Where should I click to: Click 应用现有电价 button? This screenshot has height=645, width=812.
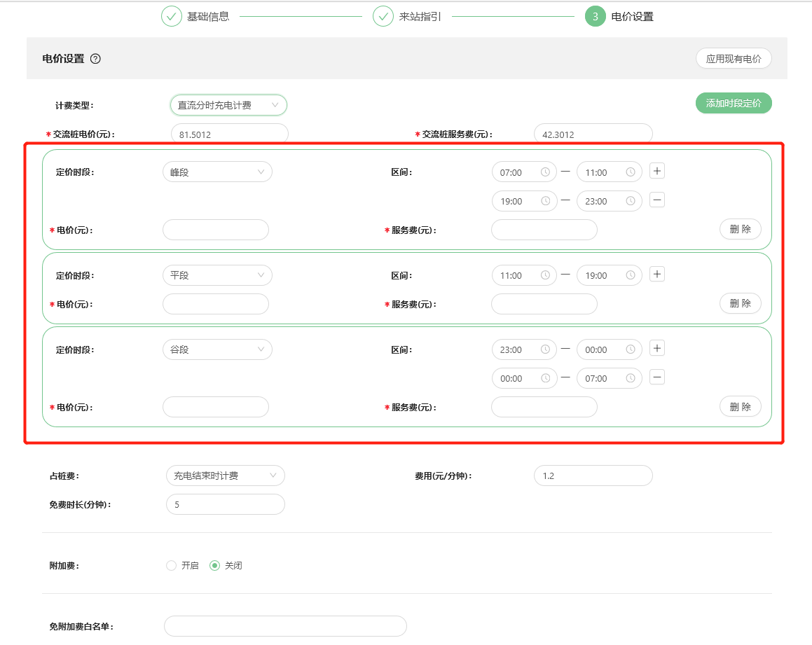(733, 59)
